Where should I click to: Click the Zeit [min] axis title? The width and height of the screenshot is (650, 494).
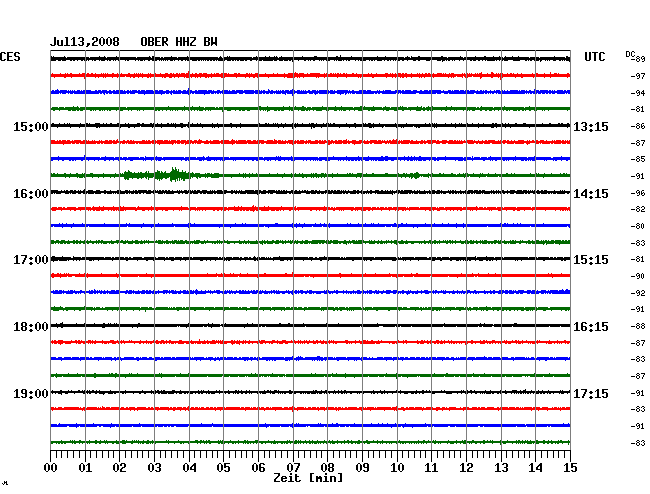[x=308, y=478]
